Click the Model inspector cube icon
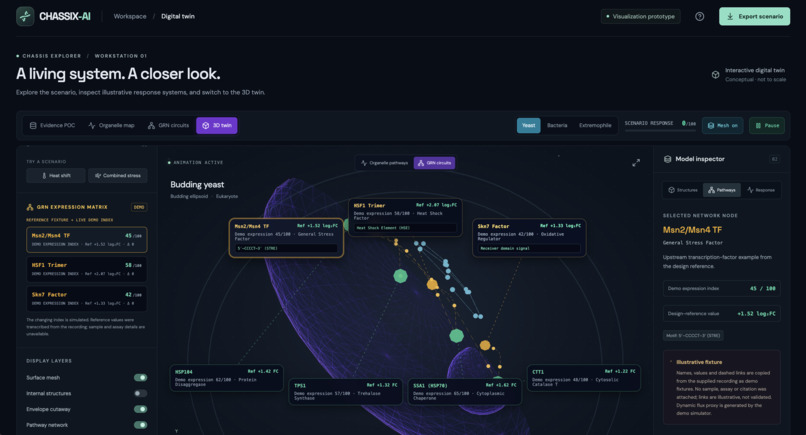Screen dimensions: 806x435 click(x=667, y=159)
